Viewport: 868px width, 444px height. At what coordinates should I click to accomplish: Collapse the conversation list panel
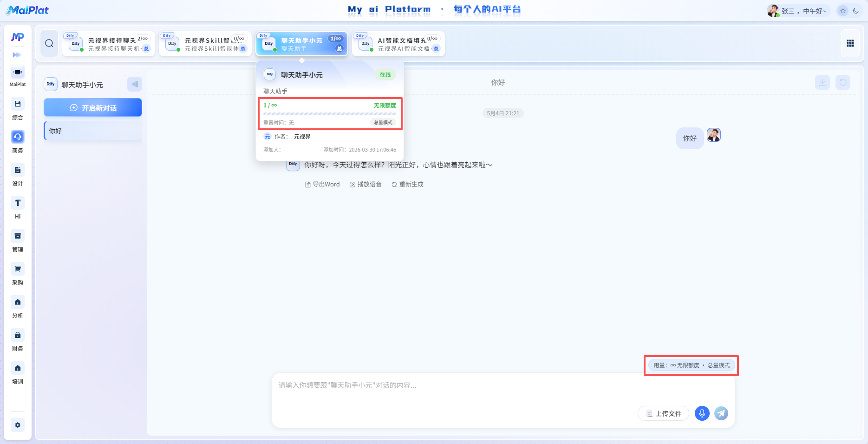point(135,84)
